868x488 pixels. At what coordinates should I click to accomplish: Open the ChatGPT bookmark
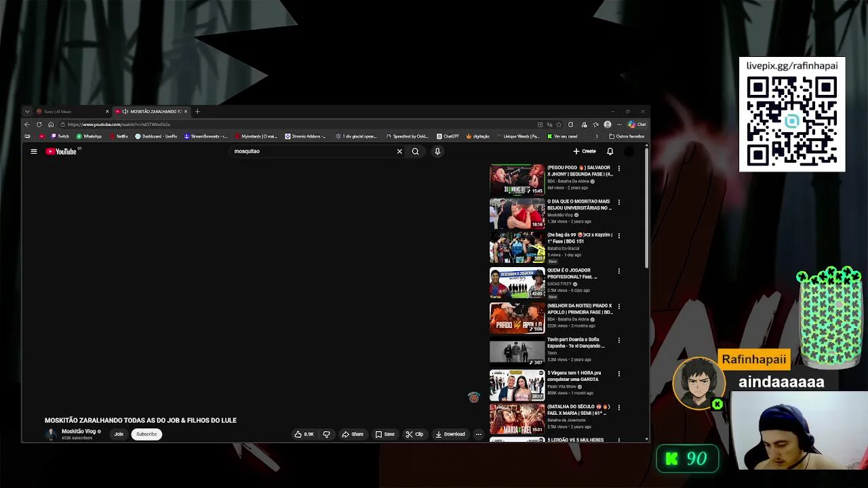tap(448, 136)
